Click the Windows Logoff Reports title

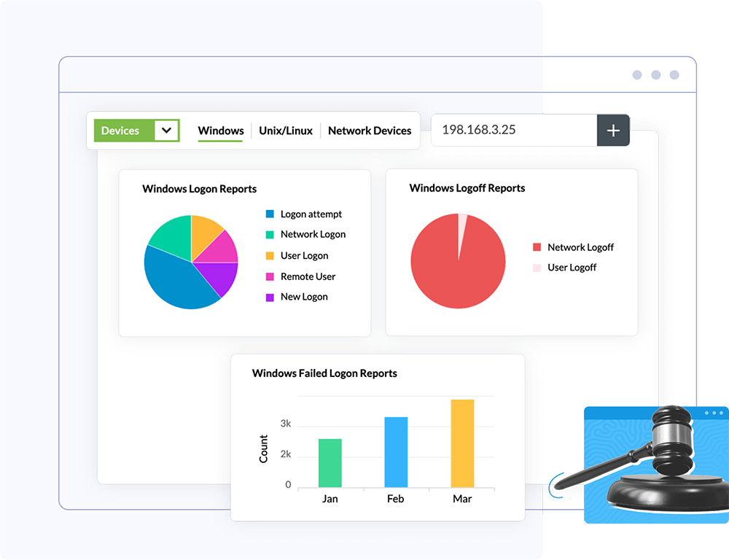tap(467, 188)
